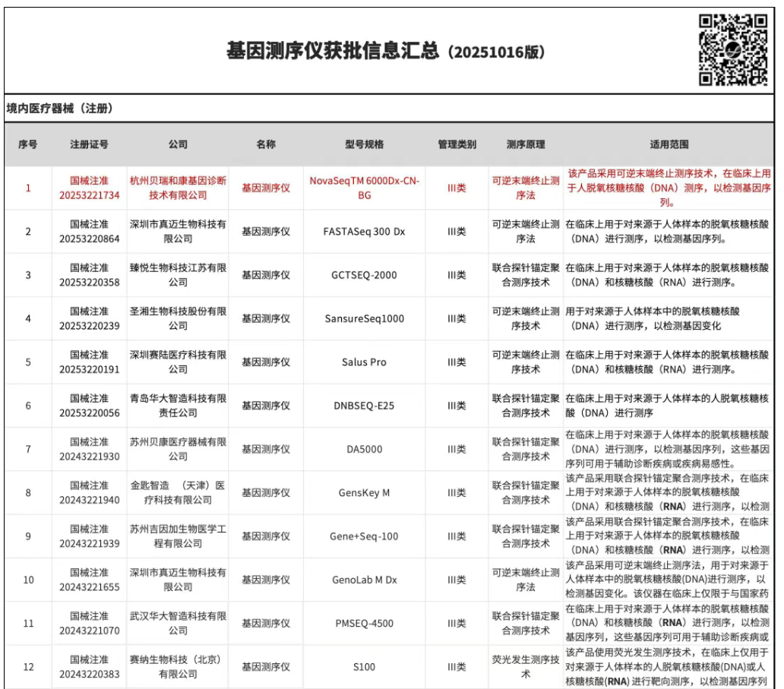Screen dimensions: 784x689
Task: Select the 境内医疗器械（注册） section heading
Action: (x=59, y=109)
